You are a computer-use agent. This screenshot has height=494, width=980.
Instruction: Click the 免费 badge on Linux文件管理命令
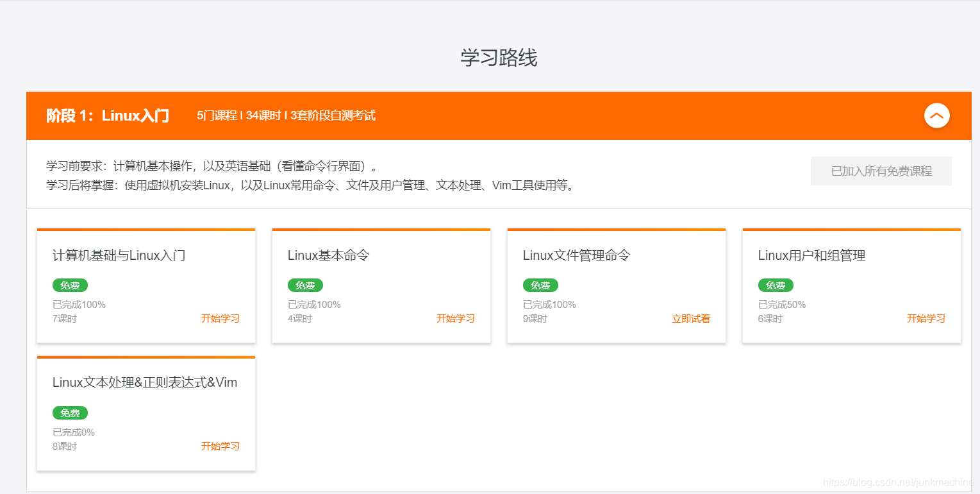(540, 285)
